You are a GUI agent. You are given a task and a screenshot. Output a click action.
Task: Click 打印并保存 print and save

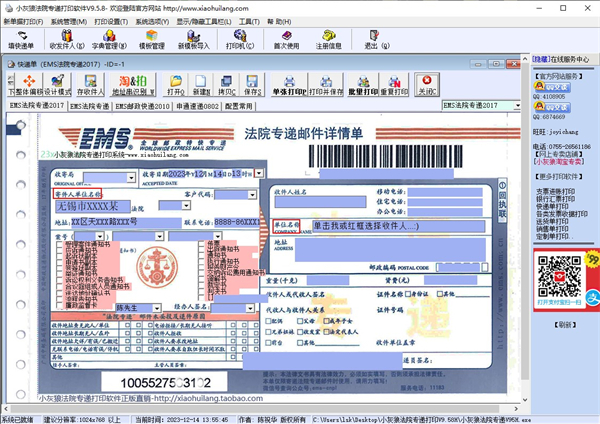(x=326, y=85)
